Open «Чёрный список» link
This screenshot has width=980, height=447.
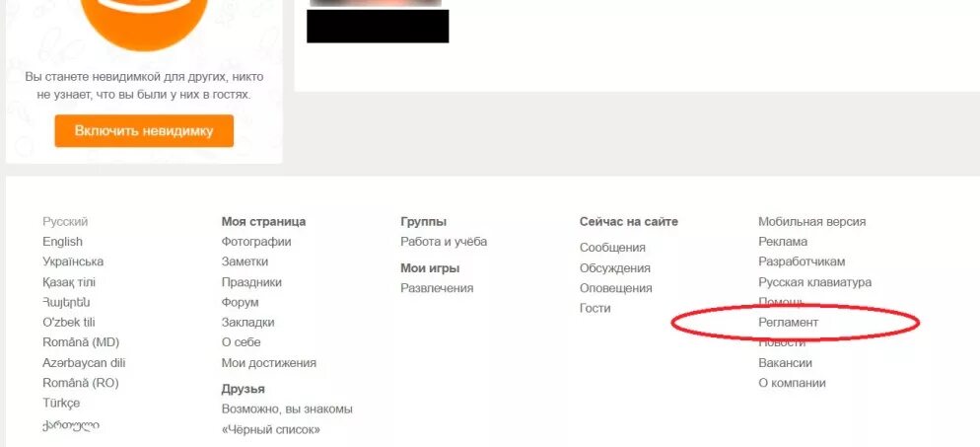[x=270, y=429]
